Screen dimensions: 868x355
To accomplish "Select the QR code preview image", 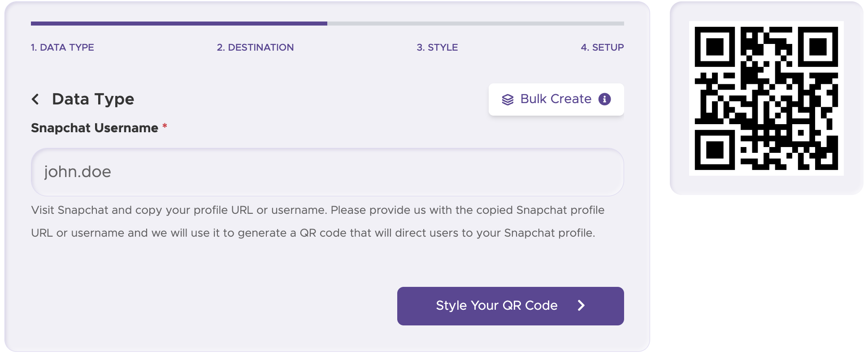I will point(765,98).
